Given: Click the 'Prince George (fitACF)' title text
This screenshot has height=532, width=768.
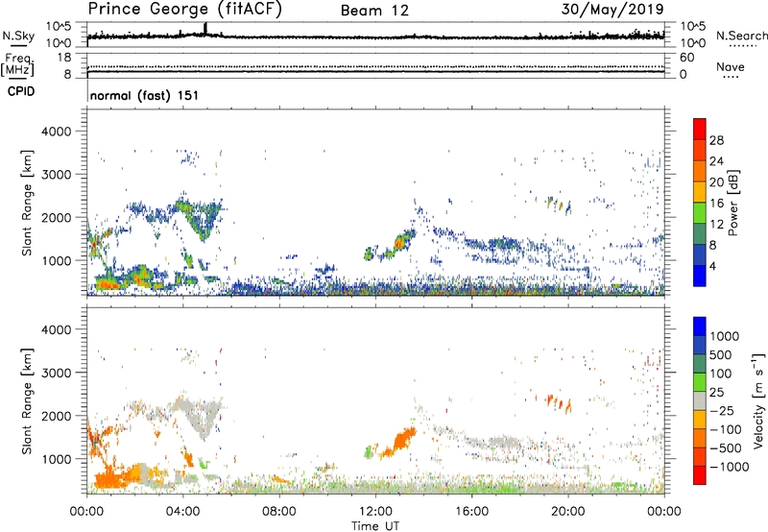Looking at the screenshot, I should click(x=185, y=9).
